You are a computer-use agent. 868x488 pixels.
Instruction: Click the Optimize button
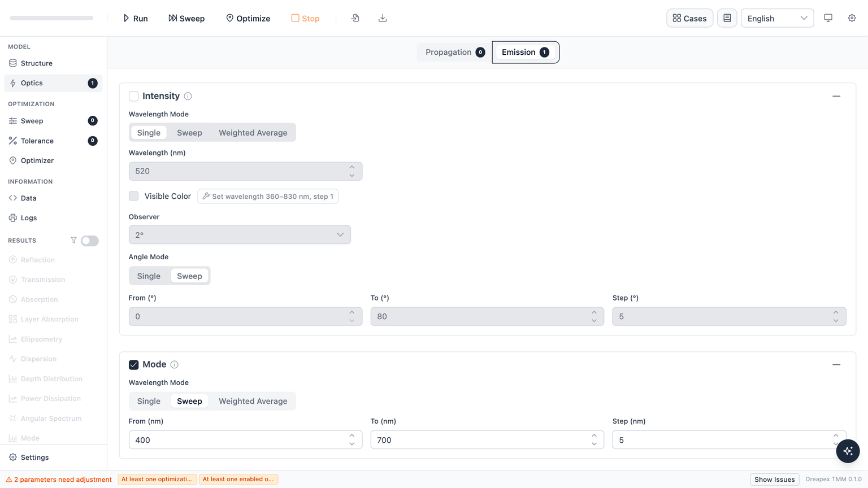pyautogui.click(x=248, y=18)
